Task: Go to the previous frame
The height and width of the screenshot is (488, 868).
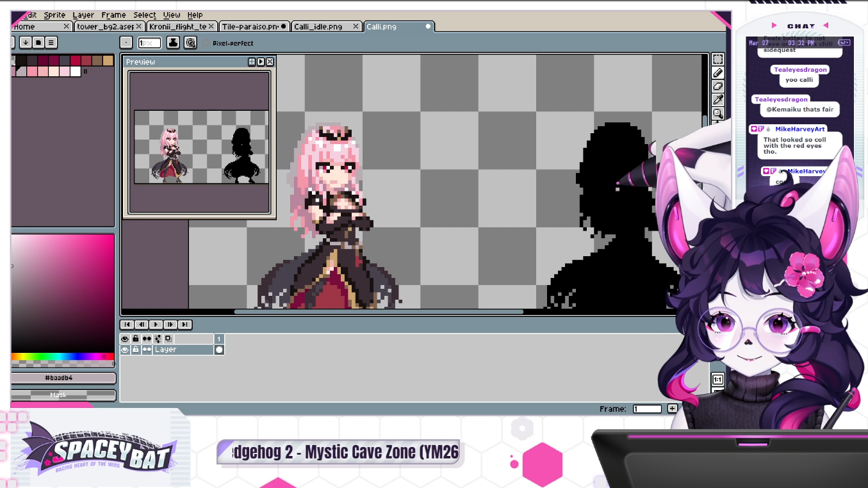Action: pyautogui.click(x=142, y=325)
